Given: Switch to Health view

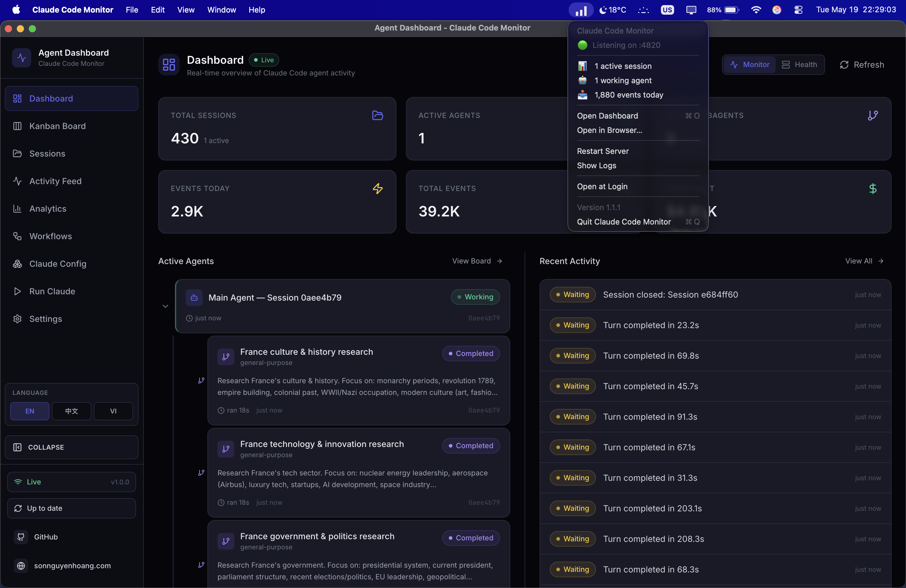Looking at the screenshot, I should click(x=799, y=65).
